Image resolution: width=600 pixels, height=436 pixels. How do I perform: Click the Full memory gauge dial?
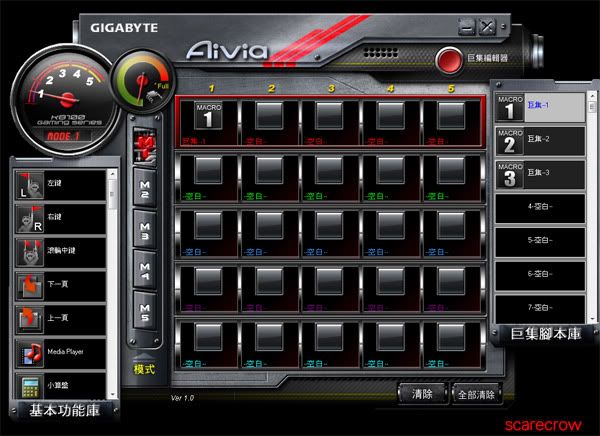coord(143,82)
